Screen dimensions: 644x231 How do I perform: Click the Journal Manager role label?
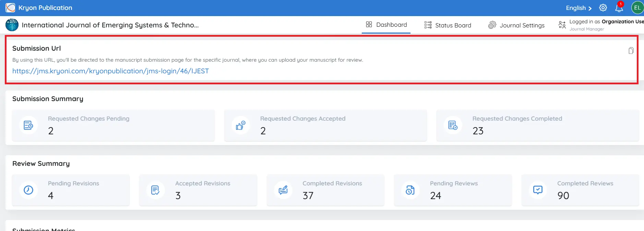pyautogui.click(x=587, y=29)
